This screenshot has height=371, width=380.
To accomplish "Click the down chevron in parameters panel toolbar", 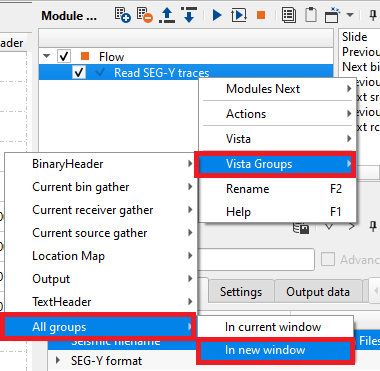I will tap(329, 227).
